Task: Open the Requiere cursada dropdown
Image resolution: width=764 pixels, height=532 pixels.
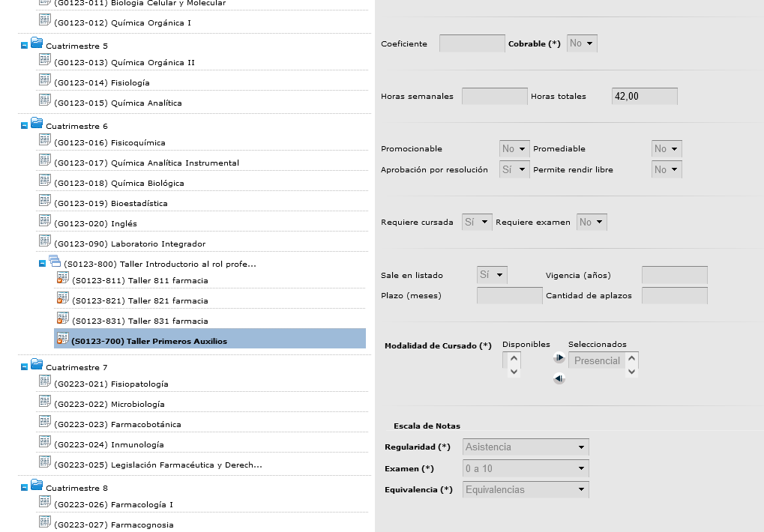Action: tap(477, 222)
